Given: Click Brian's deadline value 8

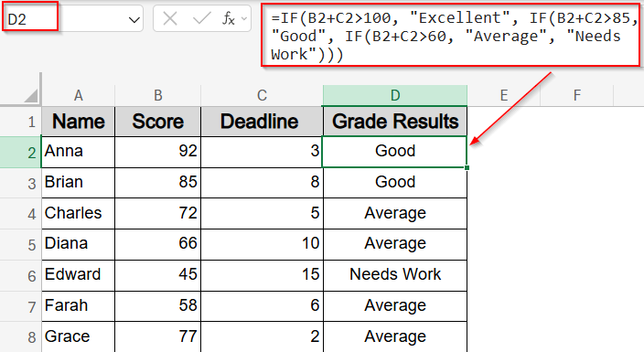Looking at the screenshot, I should click(x=262, y=182).
